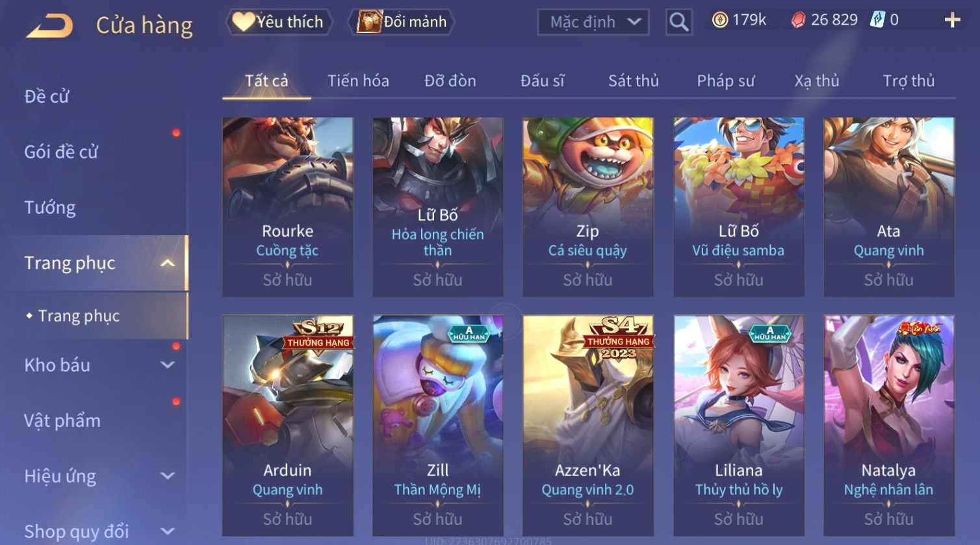Expand the Hiệu ứng sidebar section
Image resolution: width=980 pixels, height=545 pixels.
167,476
